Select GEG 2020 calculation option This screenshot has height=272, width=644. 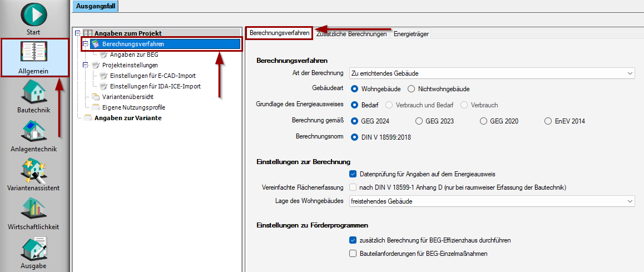pos(483,121)
